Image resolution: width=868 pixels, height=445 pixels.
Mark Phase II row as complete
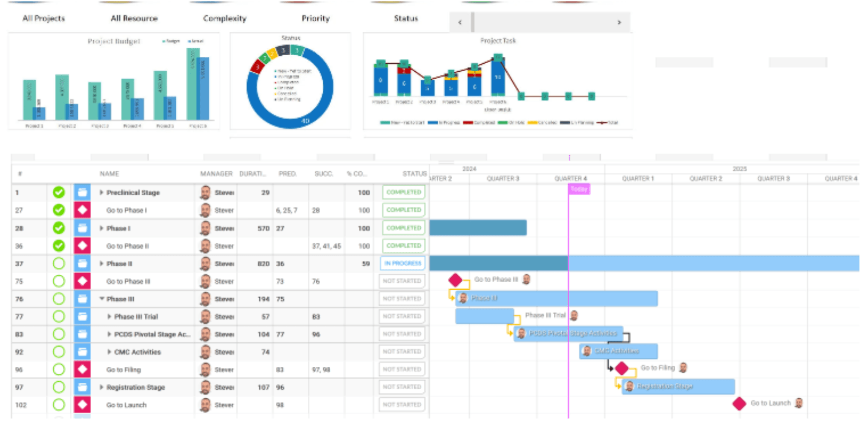[59, 263]
